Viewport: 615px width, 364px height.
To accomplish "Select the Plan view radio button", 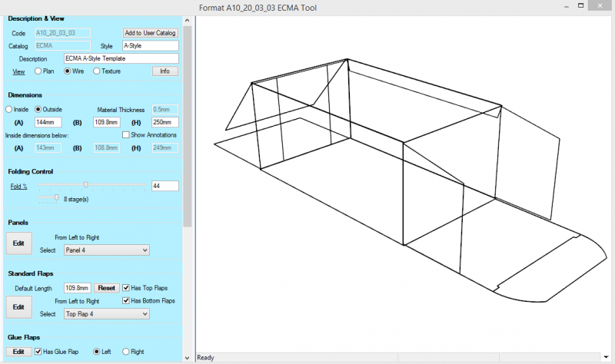I will [x=38, y=71].
